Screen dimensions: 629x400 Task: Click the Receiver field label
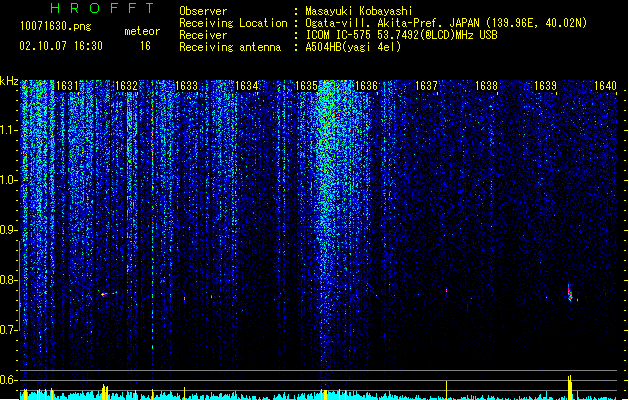[203, 35]
